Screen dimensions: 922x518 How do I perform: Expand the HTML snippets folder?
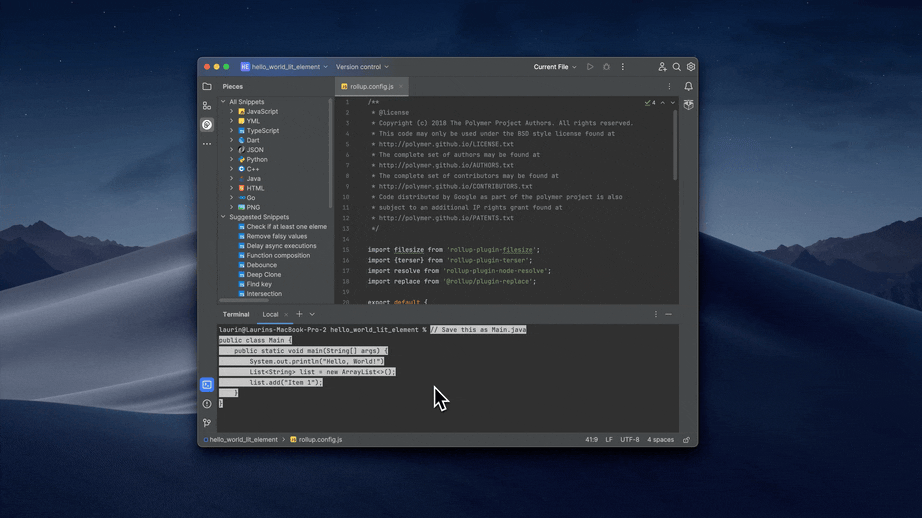[x=232, y=188]
